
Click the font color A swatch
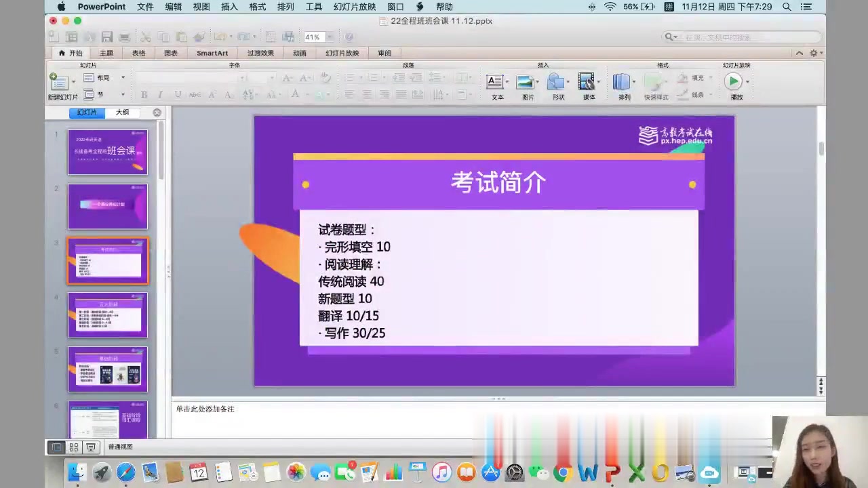(295, 95)
